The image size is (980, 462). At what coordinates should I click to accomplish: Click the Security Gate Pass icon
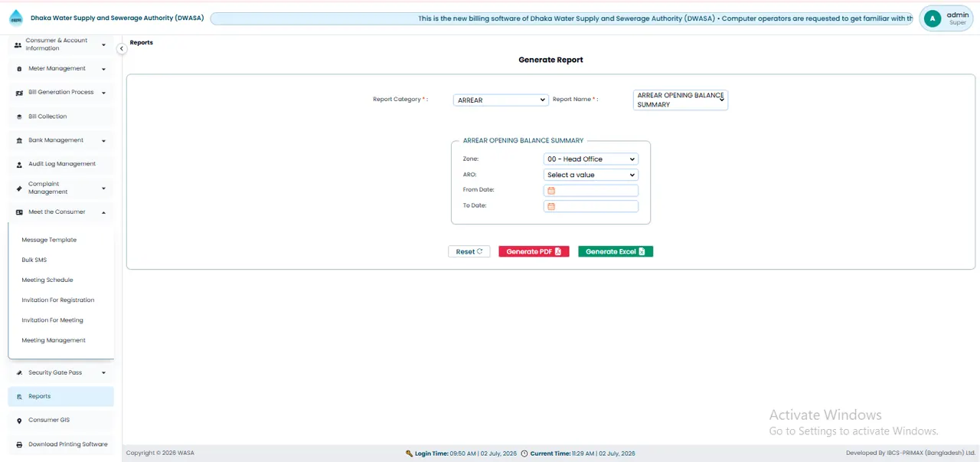pyautogui.click(x=19, y=373)
